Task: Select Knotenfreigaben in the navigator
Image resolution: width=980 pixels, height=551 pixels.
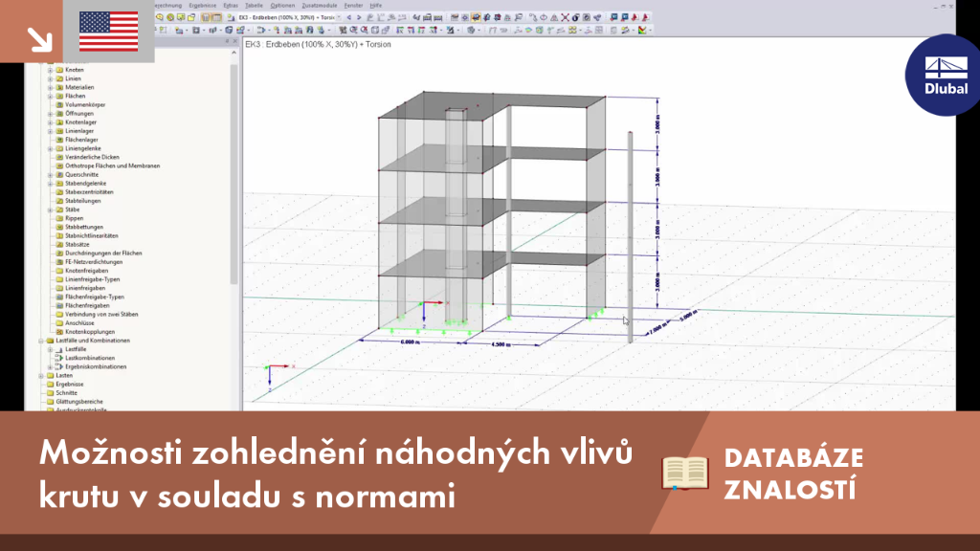Action: click(87, 271)
